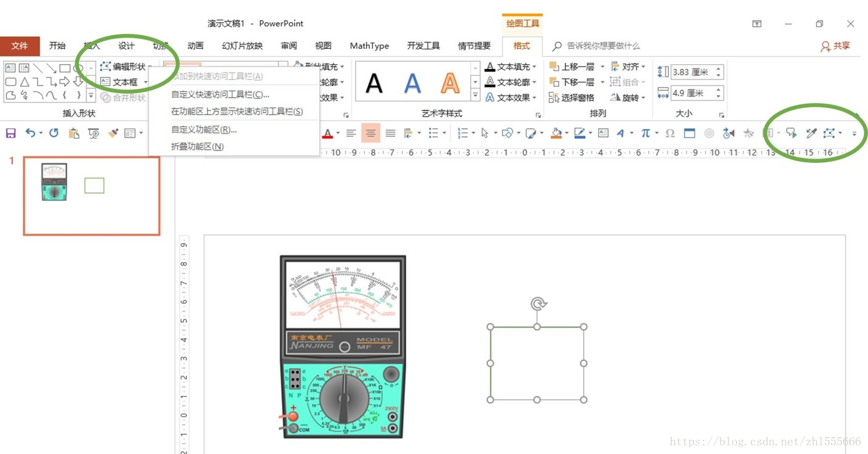Select slide 1 thumbnail in panel

91,196
